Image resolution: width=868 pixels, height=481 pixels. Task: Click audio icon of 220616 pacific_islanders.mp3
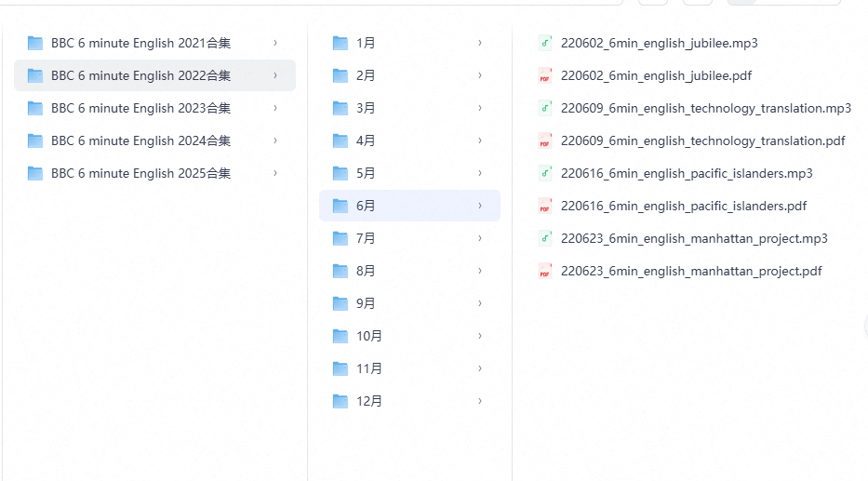(545, 174)
